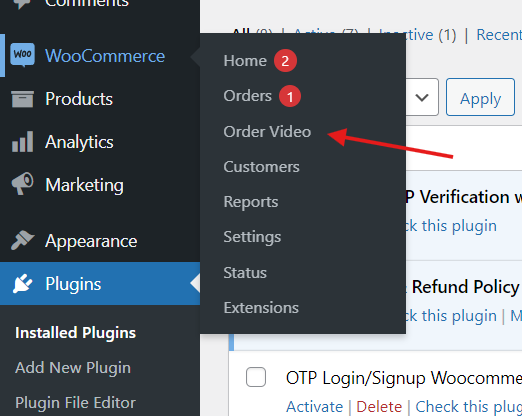
Task: Select Settings from the WooCommerce flyout
Action: point(252,237)
